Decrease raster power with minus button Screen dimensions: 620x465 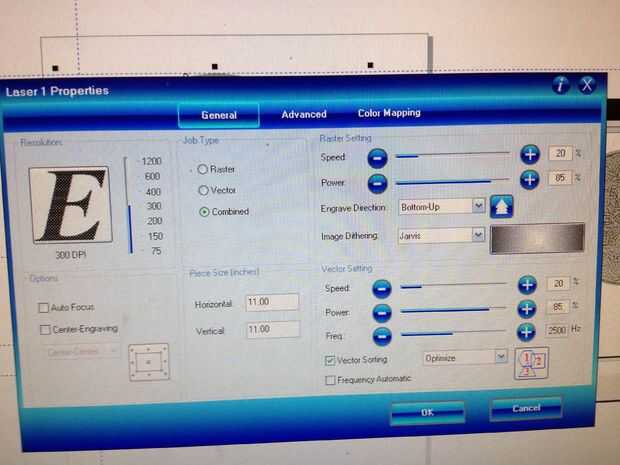[377, 183]
